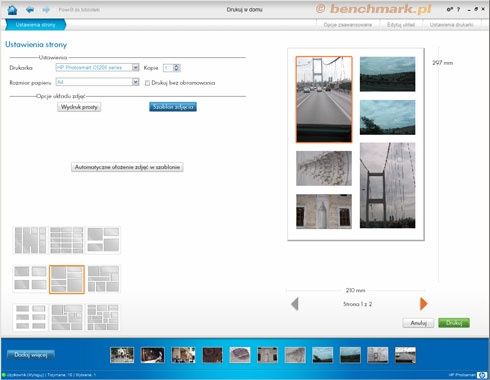Go to the next preview page arrow
This screenshot has width=490, height=380.
[x=423, y=304]
